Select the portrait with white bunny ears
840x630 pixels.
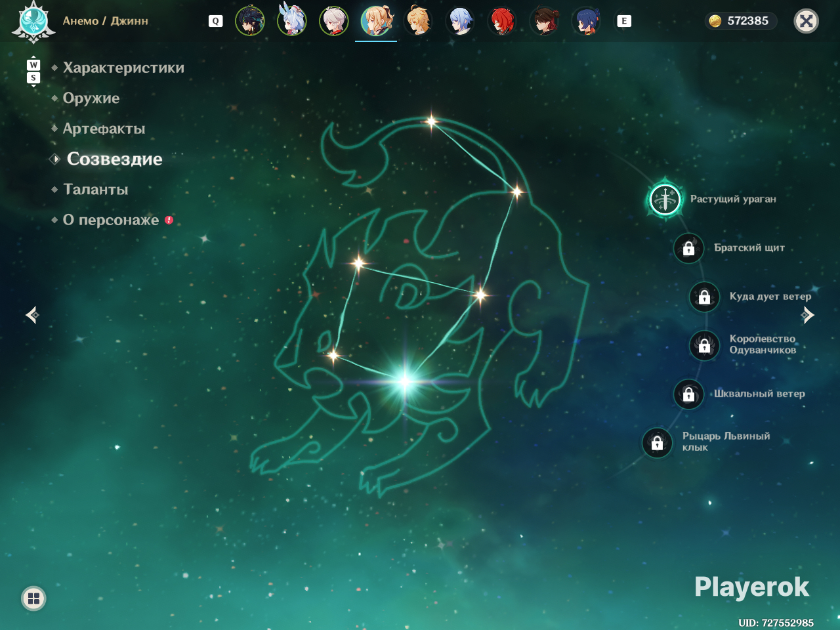tap(292, 21)
